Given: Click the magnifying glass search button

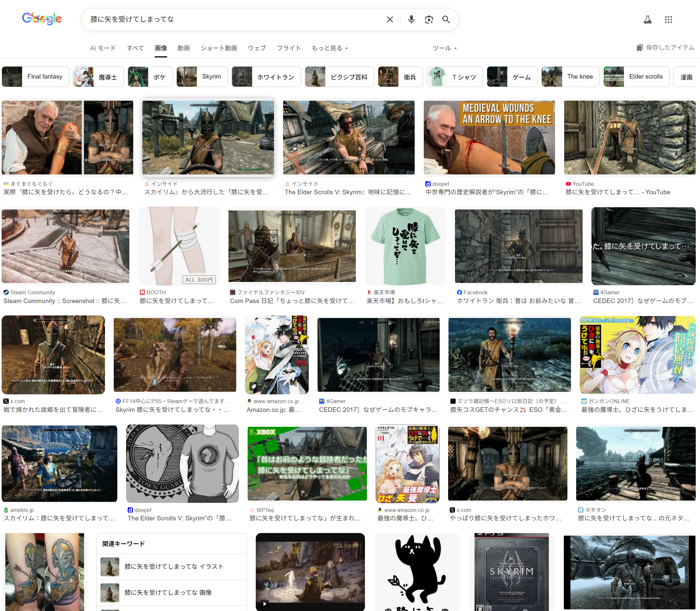Looking at the screenshot, I should [x=446, y=19].
